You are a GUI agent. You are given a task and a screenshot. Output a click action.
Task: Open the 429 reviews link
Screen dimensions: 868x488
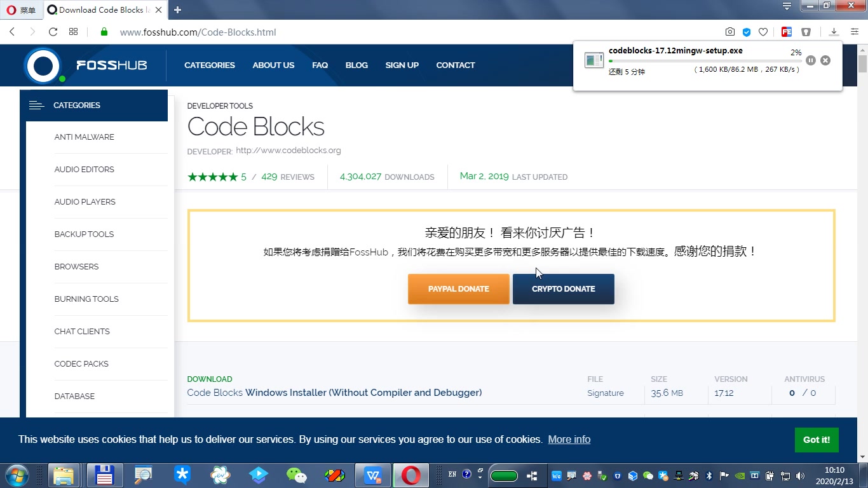point(288,177)
